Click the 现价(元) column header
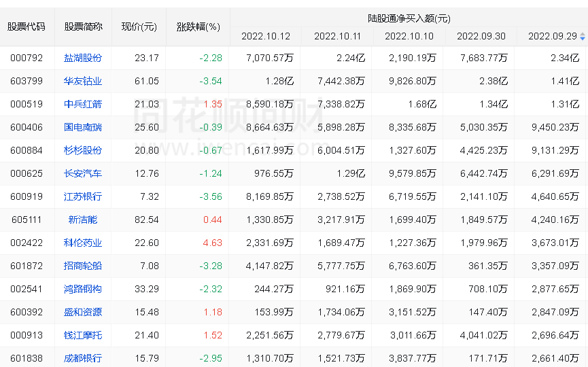The width and height of the screenshot is (588, 367). [139, 27]
